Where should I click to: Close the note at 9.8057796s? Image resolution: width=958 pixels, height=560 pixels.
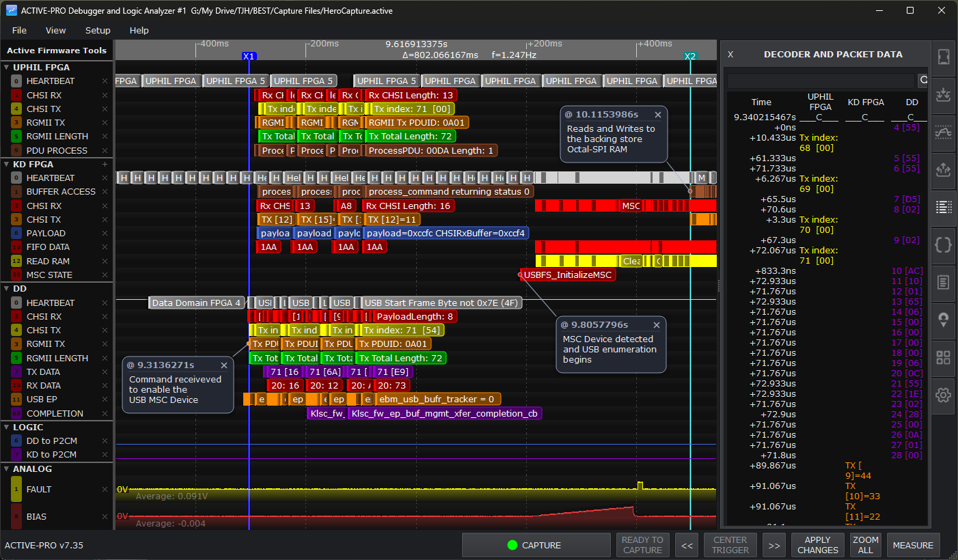[x=657, y=325]
